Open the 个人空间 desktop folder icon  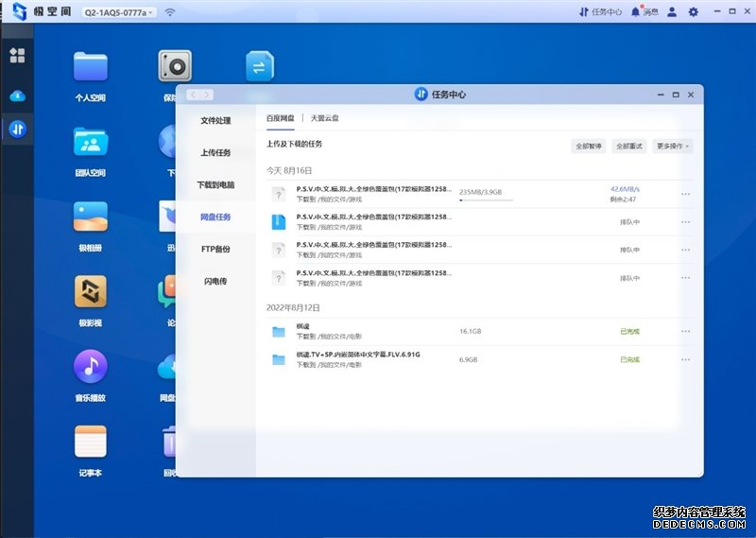pyautogui.click(x=90, y=66)
